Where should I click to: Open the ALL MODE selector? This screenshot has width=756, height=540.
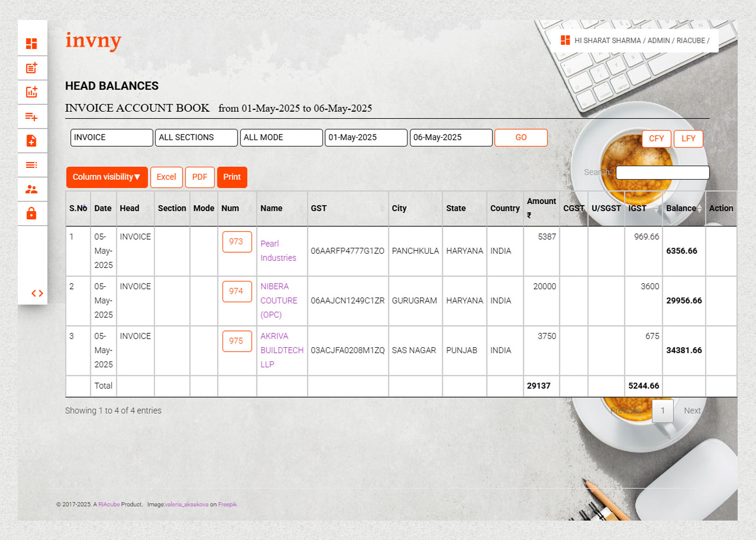pyautogui.click(x=281, y=138)
